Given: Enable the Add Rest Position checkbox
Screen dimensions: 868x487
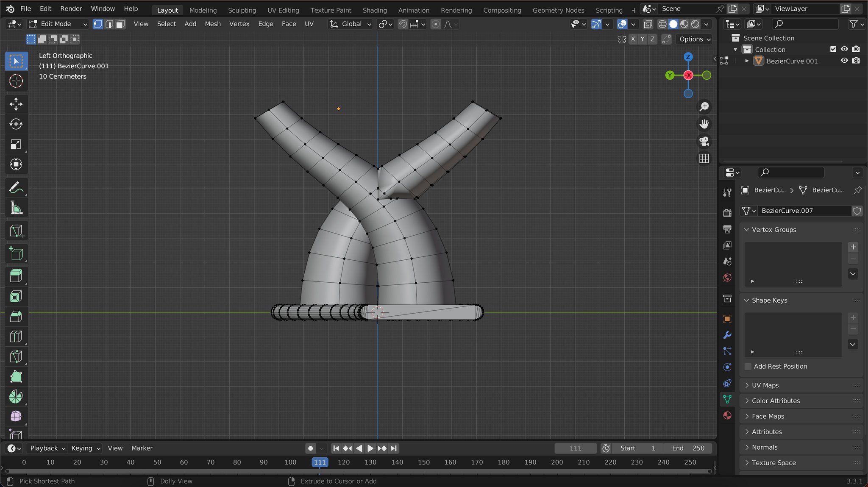Looking at the screenshot, I should pyautogui.click(x=748, y=366).
